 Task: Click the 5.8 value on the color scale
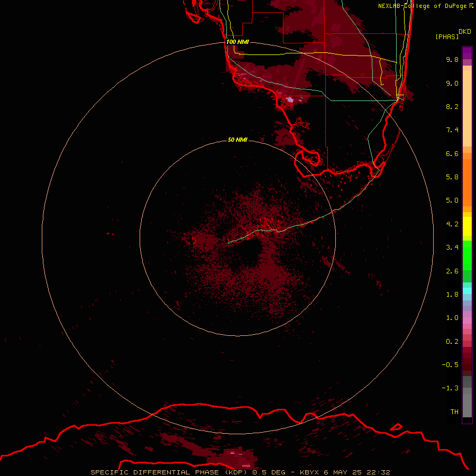pos(452,177)
